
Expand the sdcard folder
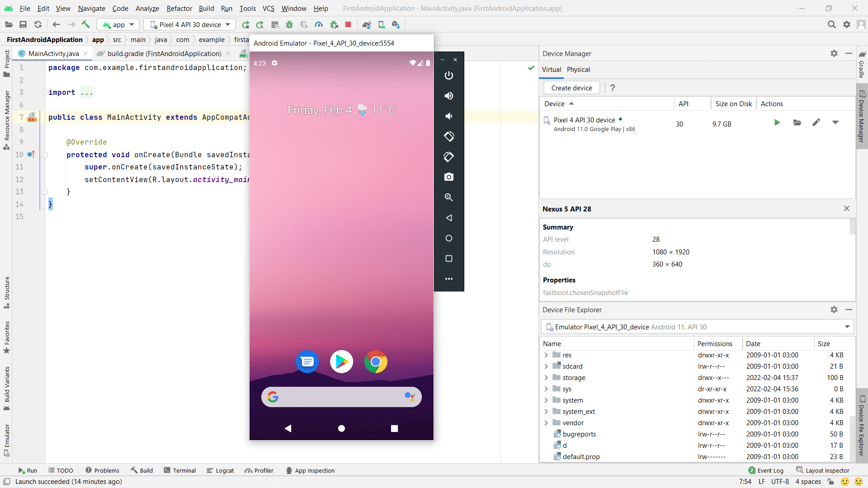[546, 366]
